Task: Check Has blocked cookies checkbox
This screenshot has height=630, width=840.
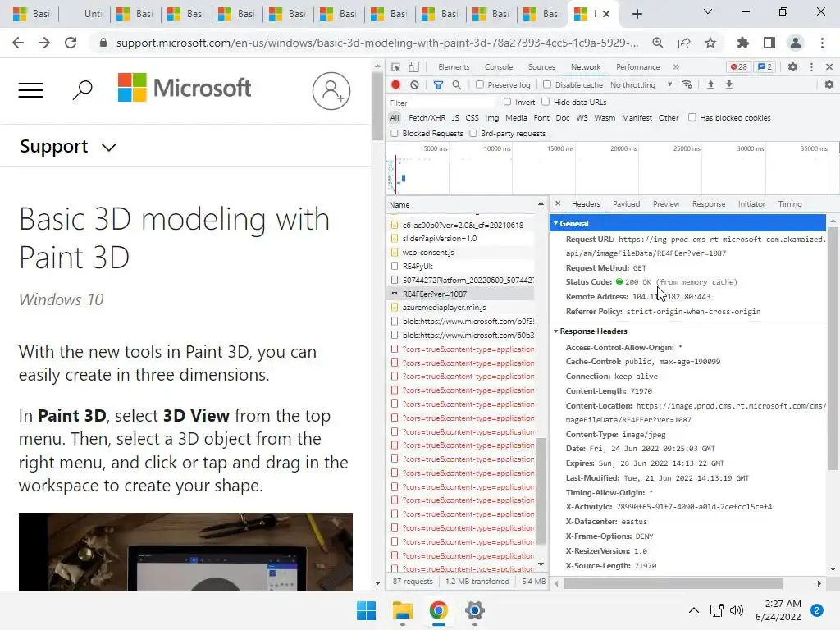Action: click(x=692, y=117)
